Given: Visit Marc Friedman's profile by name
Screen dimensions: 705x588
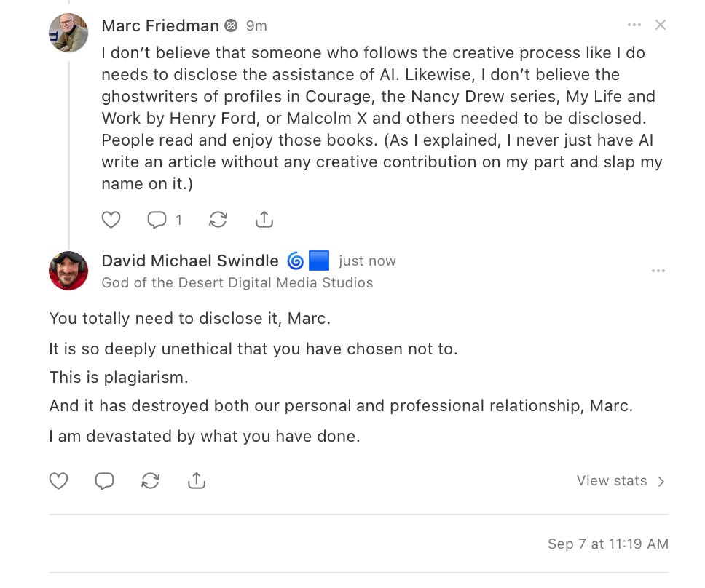Looking at the screenshot, I should click(160, 25).
